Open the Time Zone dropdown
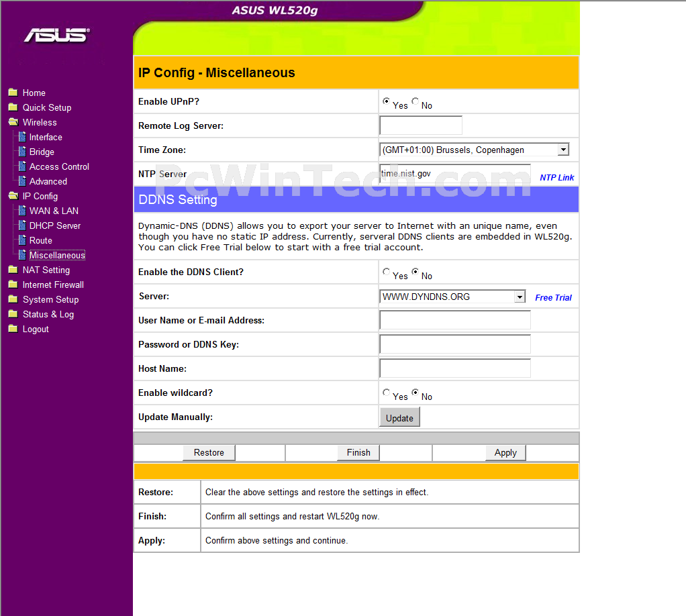The width and height of the screenshot is (686, 616). pos(475,150)
